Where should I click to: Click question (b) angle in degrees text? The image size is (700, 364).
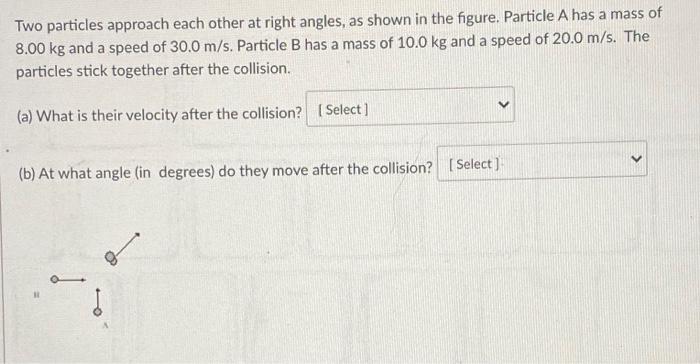coord(225,170)
